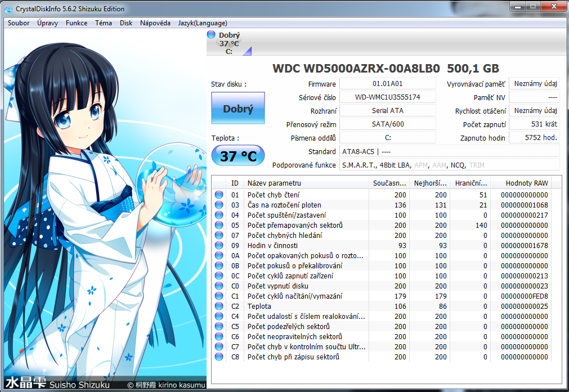Click status orb for Počet cyklů zapnutí zařízení
The image size is (569, 392).
(219, 276)
